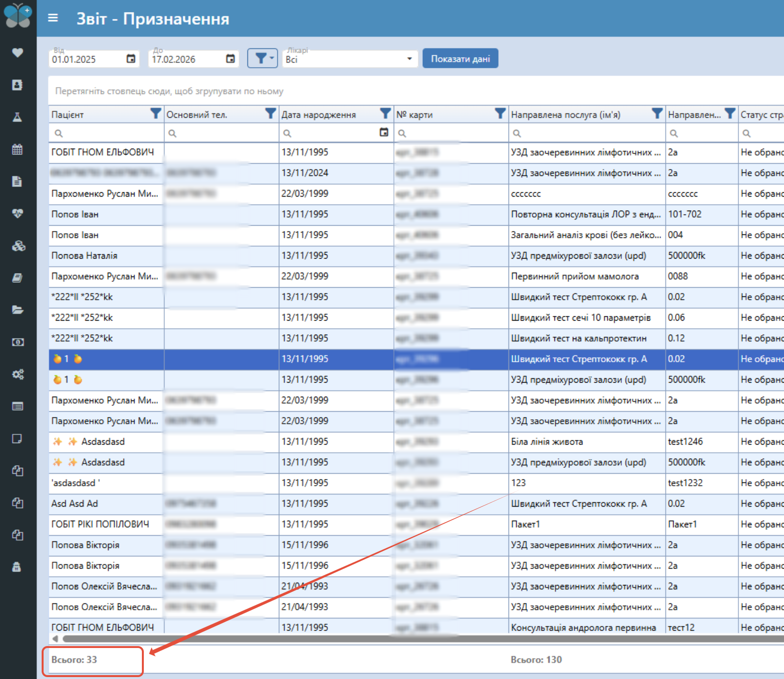Screen dimensions: 784x679
Task: Select the Попова Наталія patient cell
Action: 106,256
